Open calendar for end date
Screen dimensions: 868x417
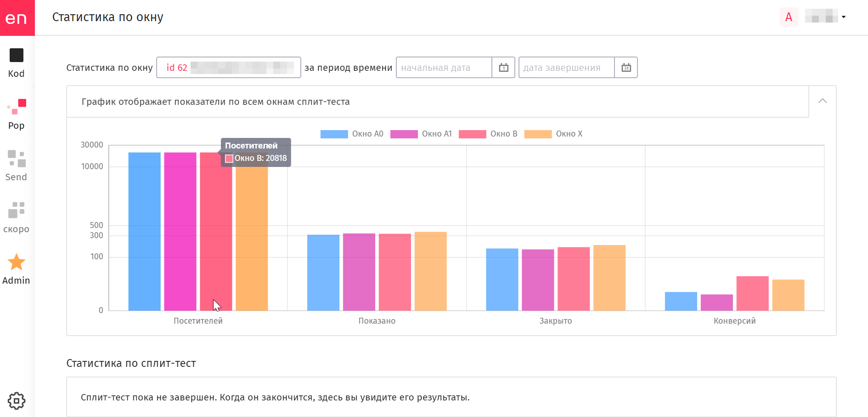coord(626,68)
